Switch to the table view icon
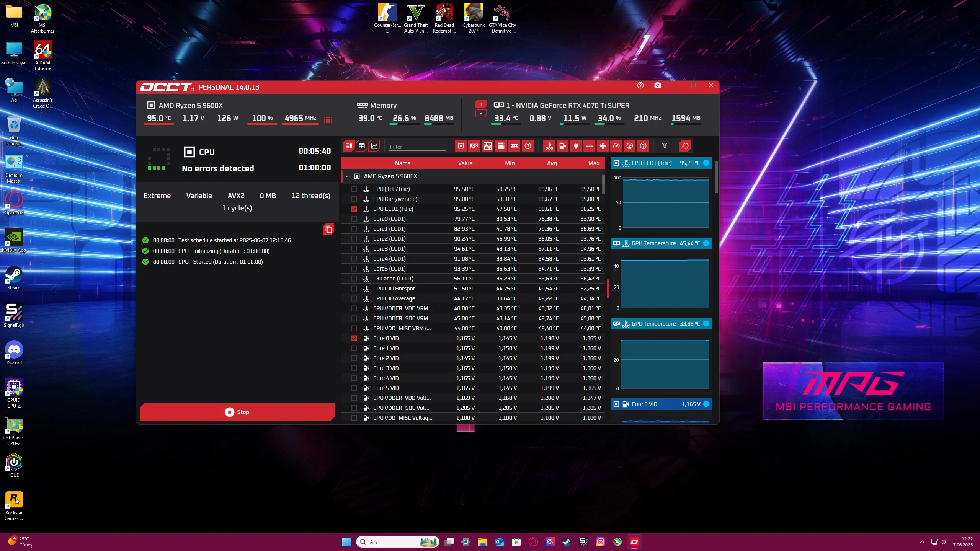The height and width of the screenshot is (551, 980). pyautogui.click(x=361, y=146)
